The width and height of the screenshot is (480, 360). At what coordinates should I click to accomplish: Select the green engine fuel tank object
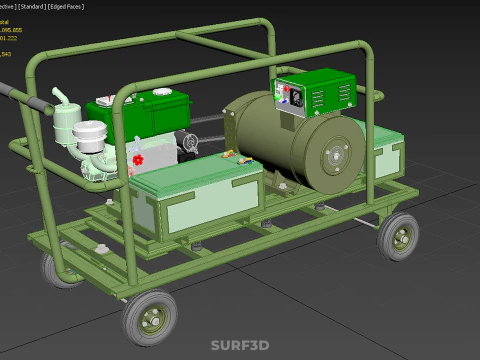click(139, 115)
